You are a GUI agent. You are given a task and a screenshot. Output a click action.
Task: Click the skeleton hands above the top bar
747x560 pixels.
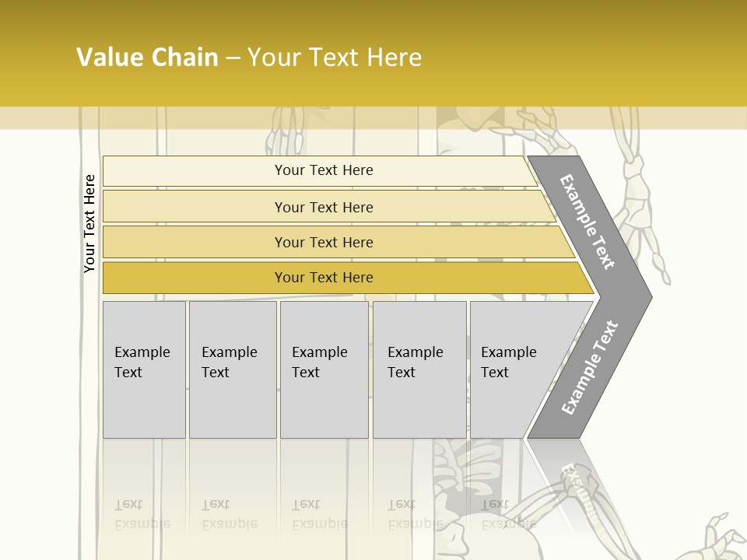pos(284,134)
